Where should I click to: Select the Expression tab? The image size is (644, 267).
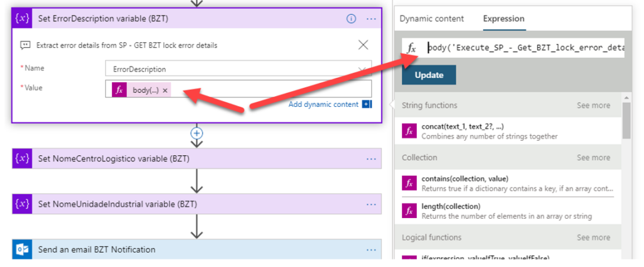[503, 19]
